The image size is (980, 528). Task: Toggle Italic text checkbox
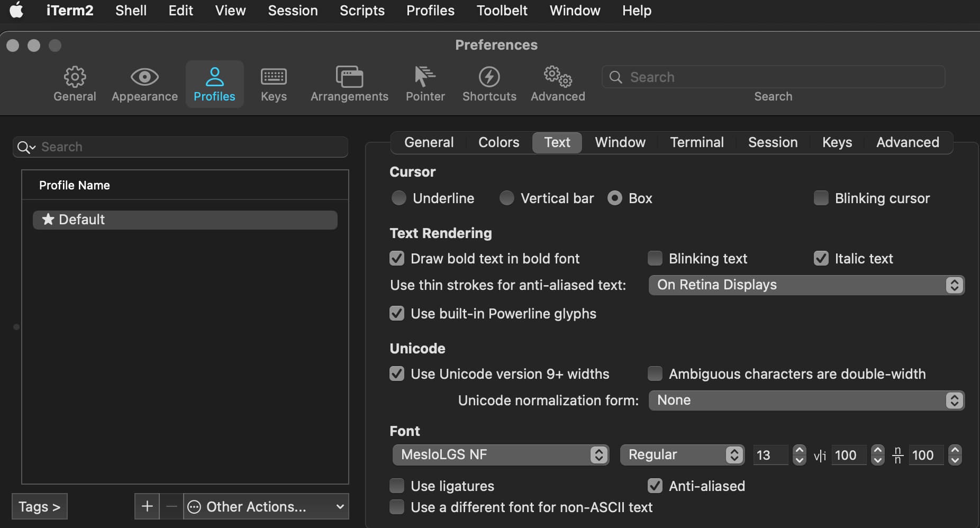[x=821, y=258]
